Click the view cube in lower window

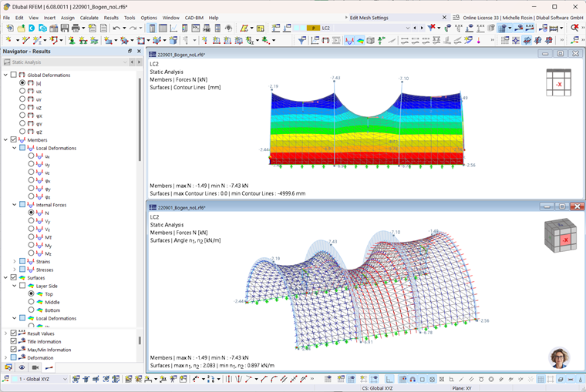[x=560, y=235]
